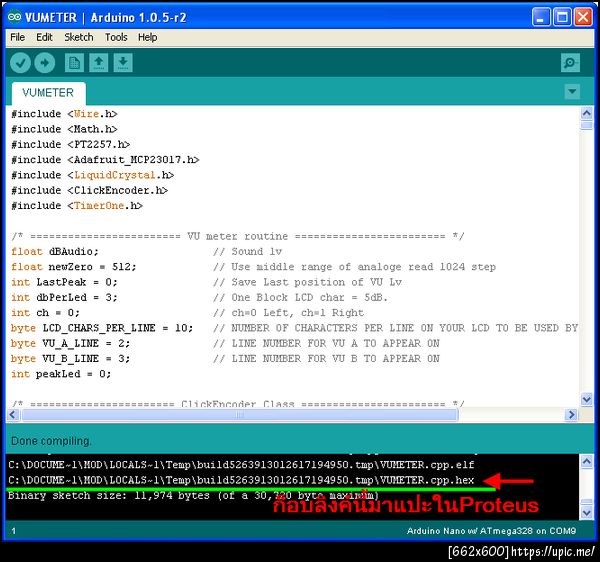Viewport: 600px width, 562px height.
Task: Click 'float newZero = 512;' declaration
Action: 73,267
